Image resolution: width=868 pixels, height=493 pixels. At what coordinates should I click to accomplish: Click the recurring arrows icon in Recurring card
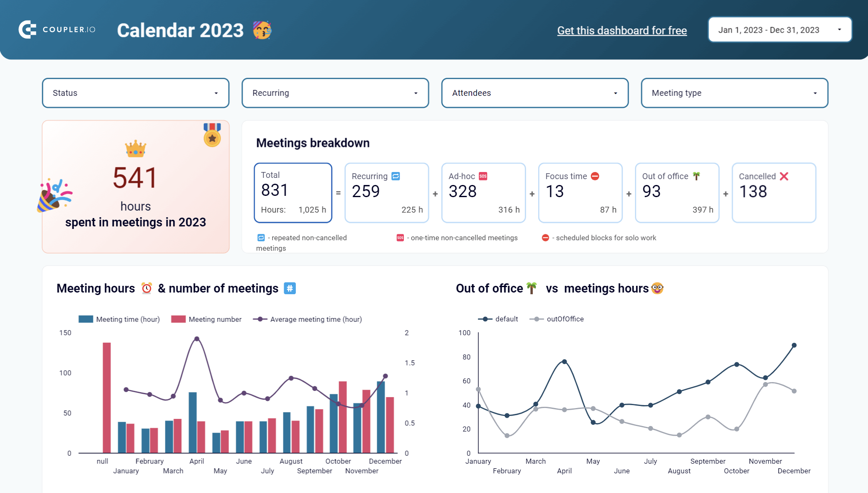(396, 176)
